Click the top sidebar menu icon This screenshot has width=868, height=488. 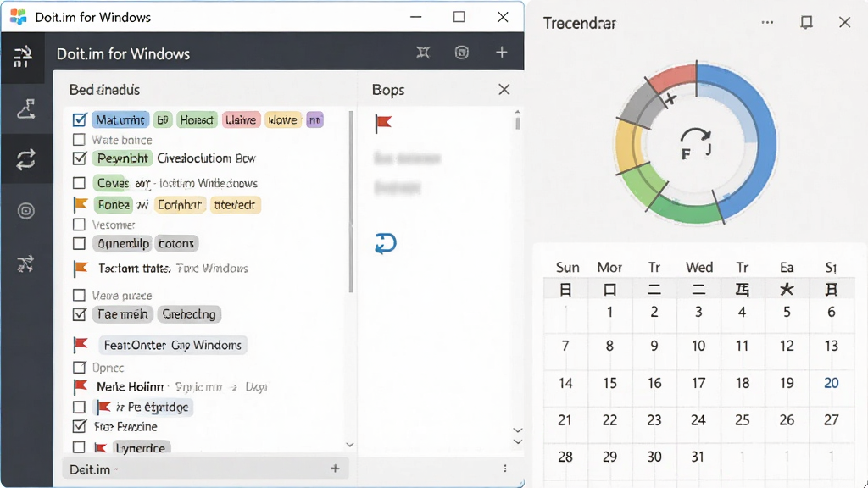[x=23, y=56]
